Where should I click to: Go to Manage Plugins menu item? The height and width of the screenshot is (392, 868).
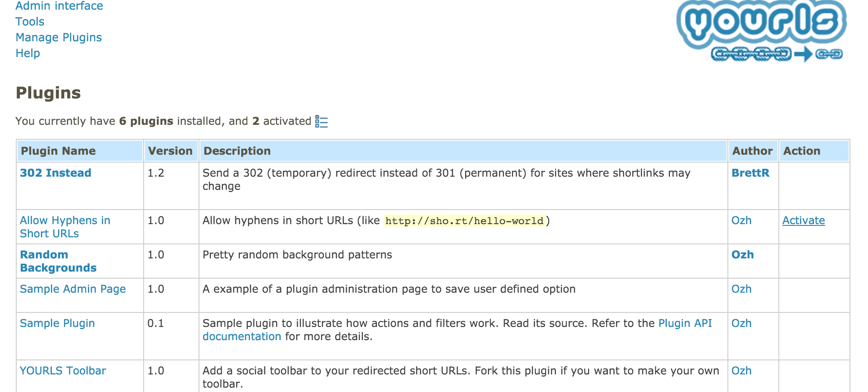tap(59, 37)
